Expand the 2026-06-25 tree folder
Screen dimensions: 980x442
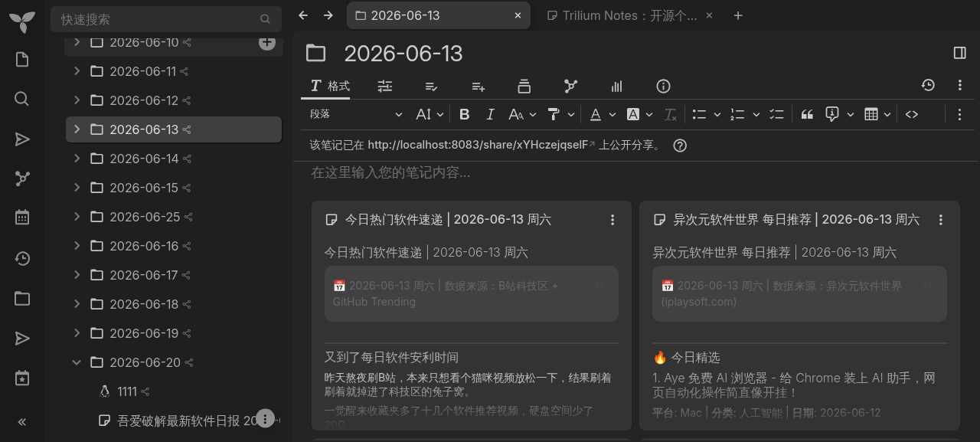[x=77, y=217]
